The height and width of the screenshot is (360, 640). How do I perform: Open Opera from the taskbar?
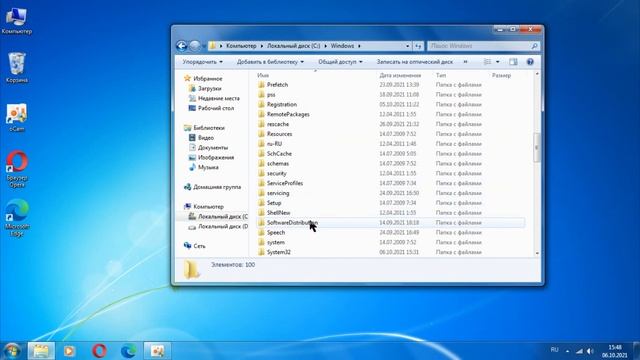click(99, 351)
